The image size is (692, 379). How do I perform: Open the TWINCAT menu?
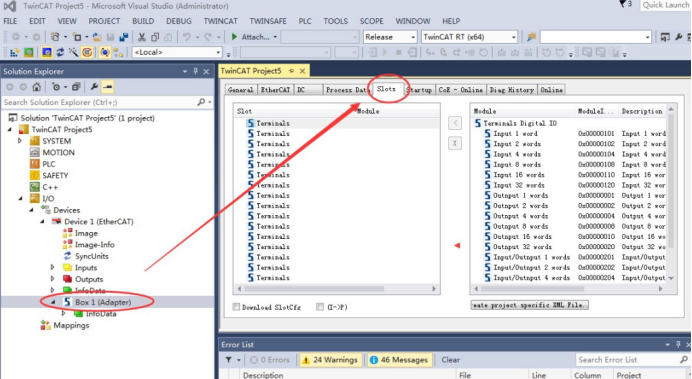(x=220, y=21)
